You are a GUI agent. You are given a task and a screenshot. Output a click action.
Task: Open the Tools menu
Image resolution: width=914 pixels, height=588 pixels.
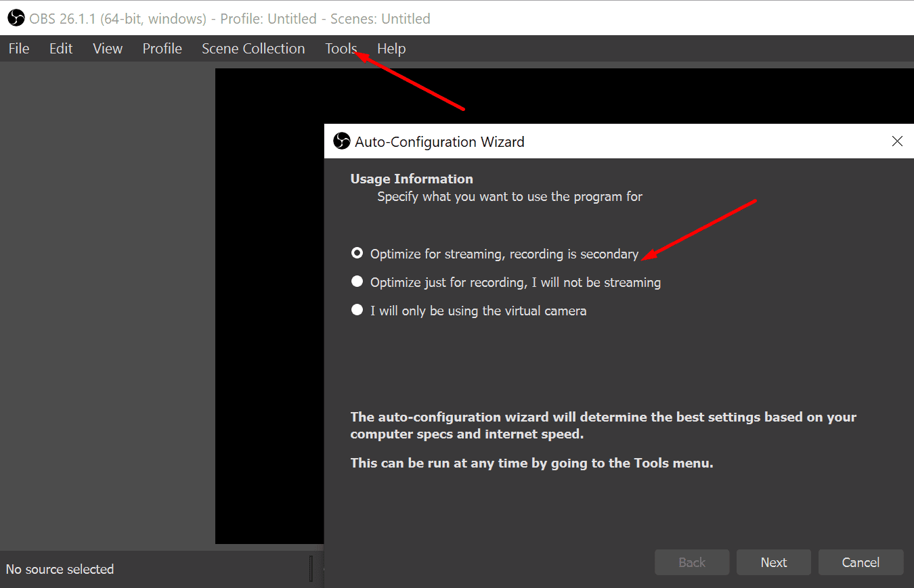coord(341,49)
